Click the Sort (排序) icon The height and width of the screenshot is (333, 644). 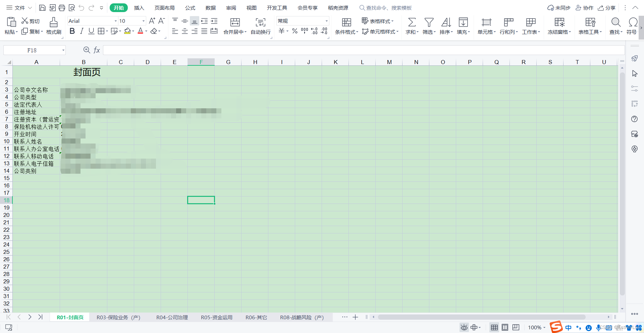[x=446, y=22]
